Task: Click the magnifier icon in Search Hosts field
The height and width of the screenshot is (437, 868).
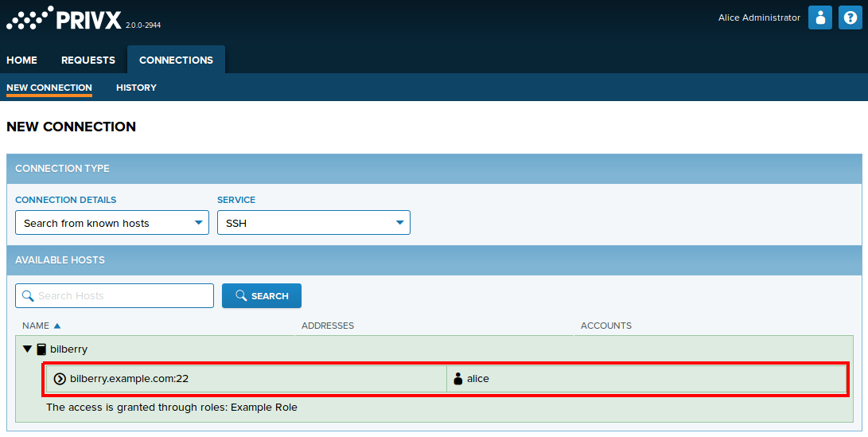Action: point(28,296)
